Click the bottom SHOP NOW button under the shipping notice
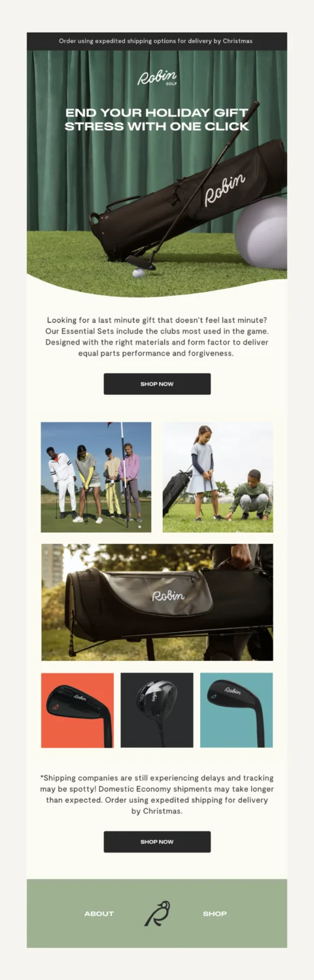The height and width of the screenshot is (980, 314). (157, 841)
